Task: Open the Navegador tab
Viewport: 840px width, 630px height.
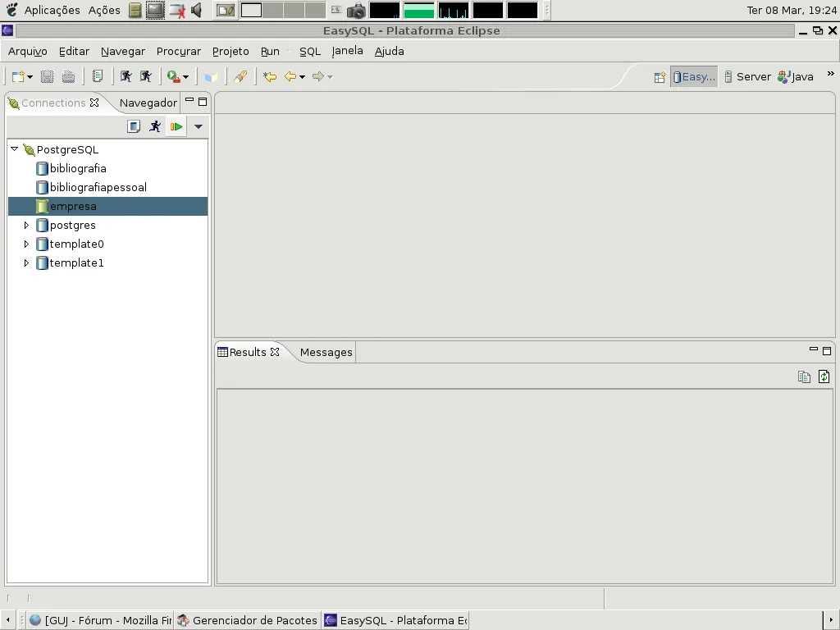Action: (148, 103)
